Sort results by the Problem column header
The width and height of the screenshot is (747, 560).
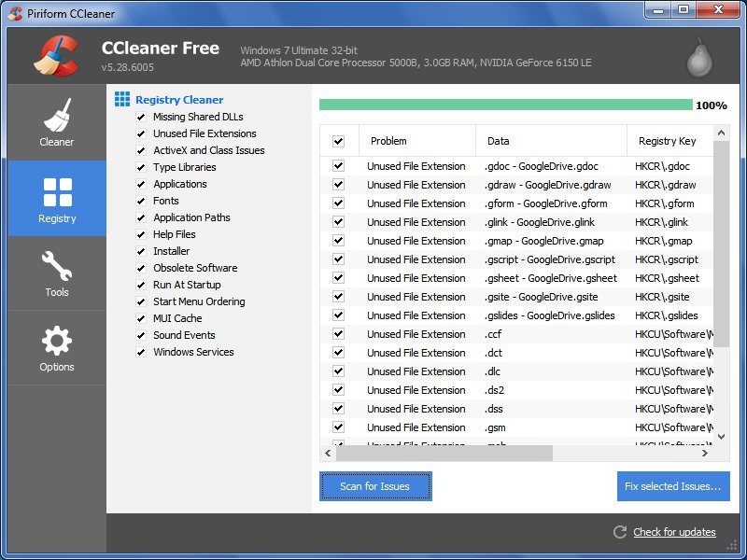tap(388, 141)
